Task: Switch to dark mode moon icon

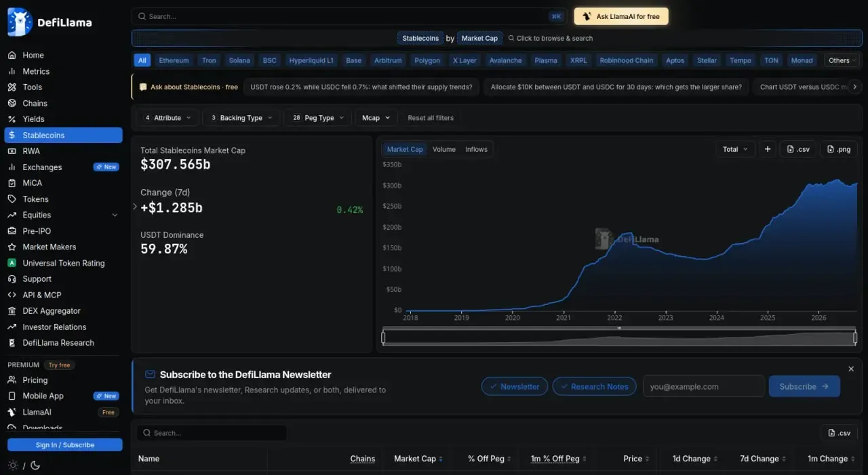Action: pyautogui.click(x=35, y=466)
